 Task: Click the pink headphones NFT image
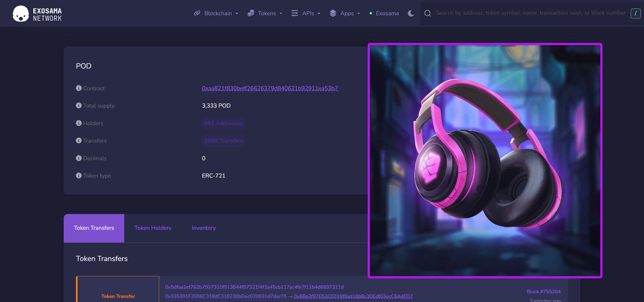(x=485, y=161)
